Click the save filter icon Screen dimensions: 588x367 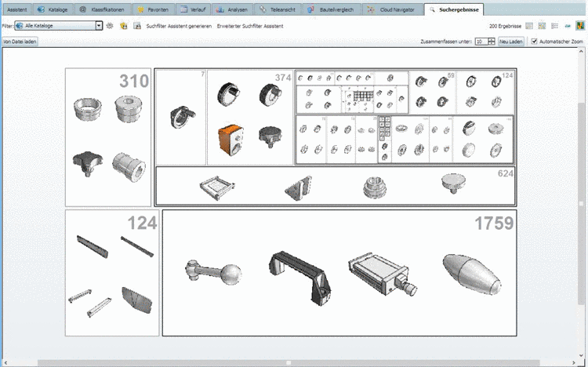pyautogui.click(x=137, y=26)
